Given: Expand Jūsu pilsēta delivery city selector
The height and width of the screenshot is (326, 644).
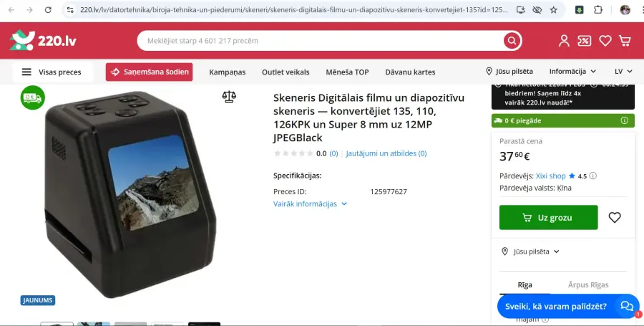Looking at the screenshot, I should pos(531,251).
